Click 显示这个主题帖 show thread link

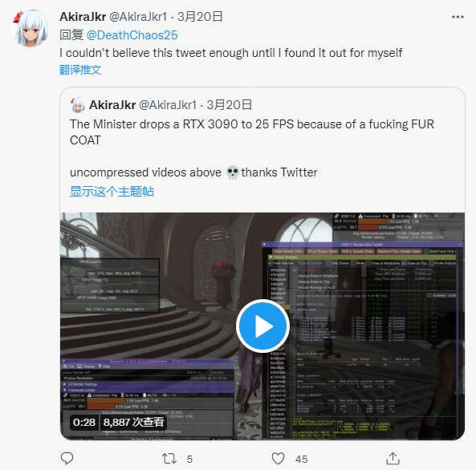(x=112, y=192)
